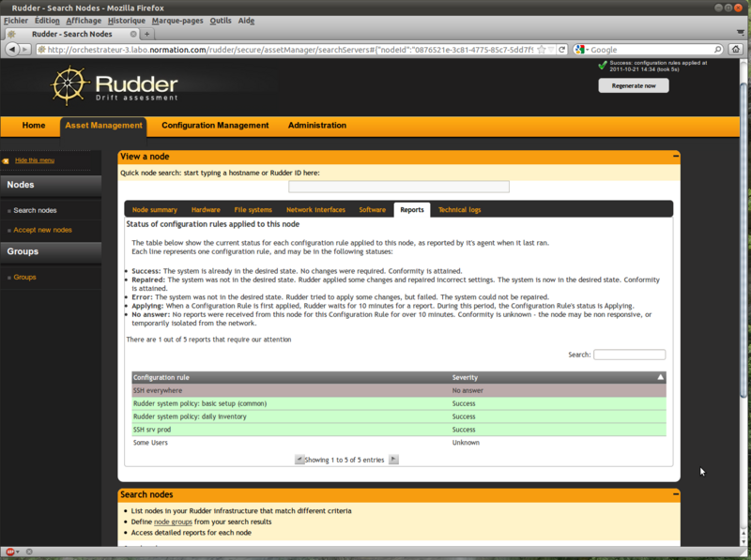751x560 pixels.
Task: Click the quick node search input box
Action: 398,187
